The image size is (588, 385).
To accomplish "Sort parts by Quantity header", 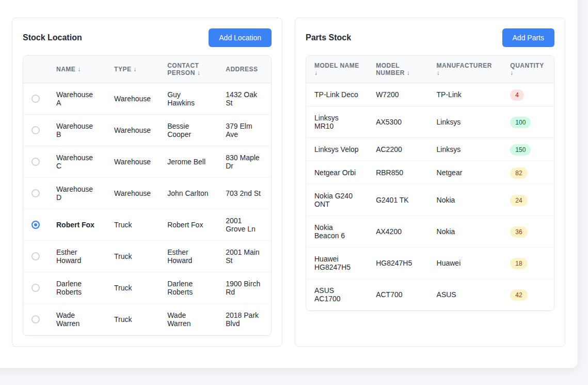I will (526, 69).
